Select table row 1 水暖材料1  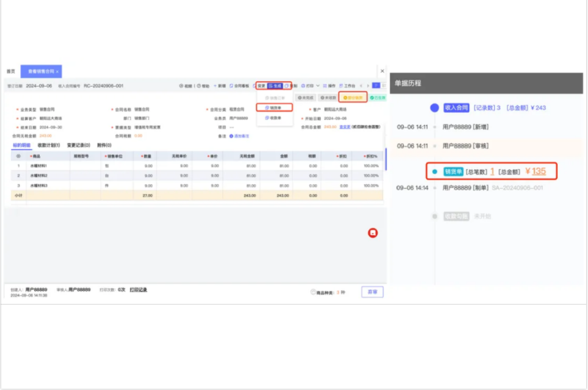[x=197, y=166]
